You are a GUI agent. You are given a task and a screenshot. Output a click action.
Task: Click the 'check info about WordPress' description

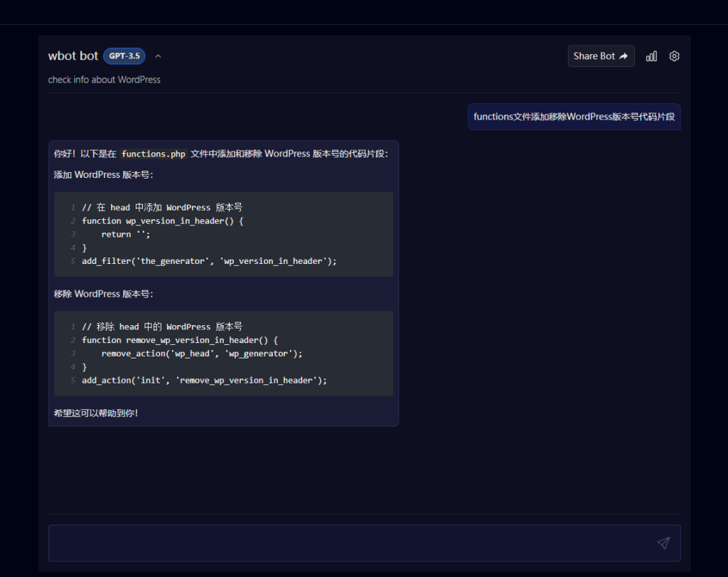click(x=105, y=80)
